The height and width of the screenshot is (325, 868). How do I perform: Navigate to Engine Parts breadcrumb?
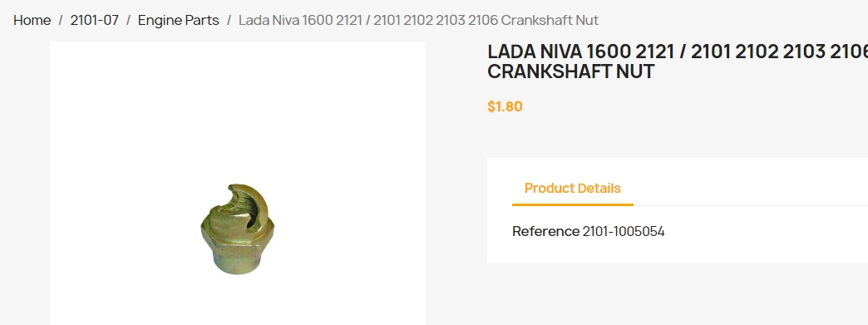tap(178, 21)
